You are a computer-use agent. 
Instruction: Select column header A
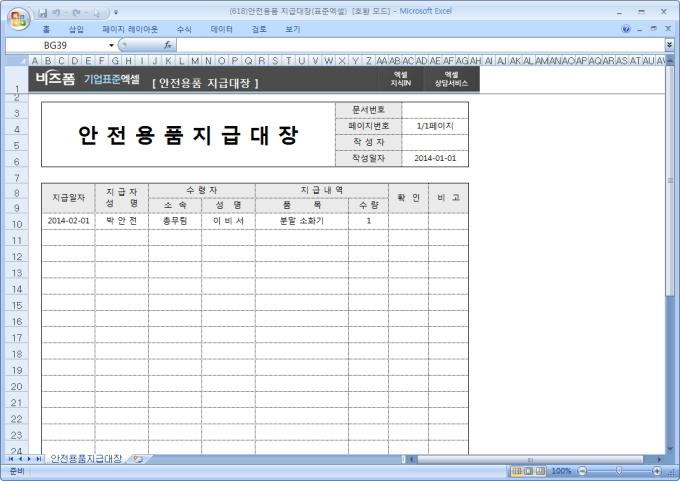coord(35,61)
